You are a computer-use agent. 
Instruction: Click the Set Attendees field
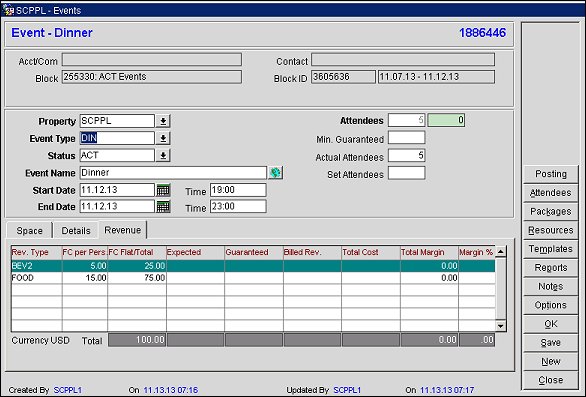(407, 173)
